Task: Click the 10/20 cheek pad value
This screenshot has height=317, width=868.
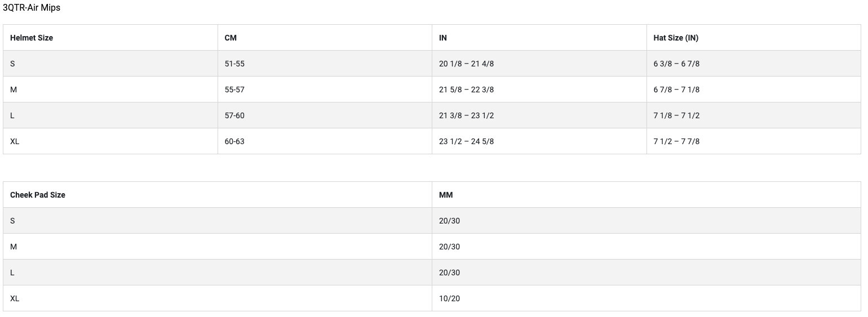Action: (449, 298)
